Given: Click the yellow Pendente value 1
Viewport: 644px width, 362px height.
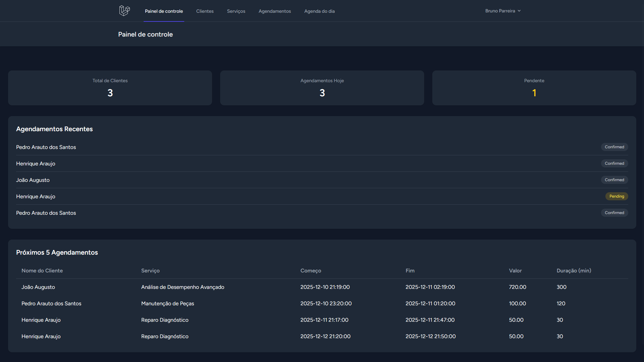Looking at the screenshot, I should coord(534,93).
